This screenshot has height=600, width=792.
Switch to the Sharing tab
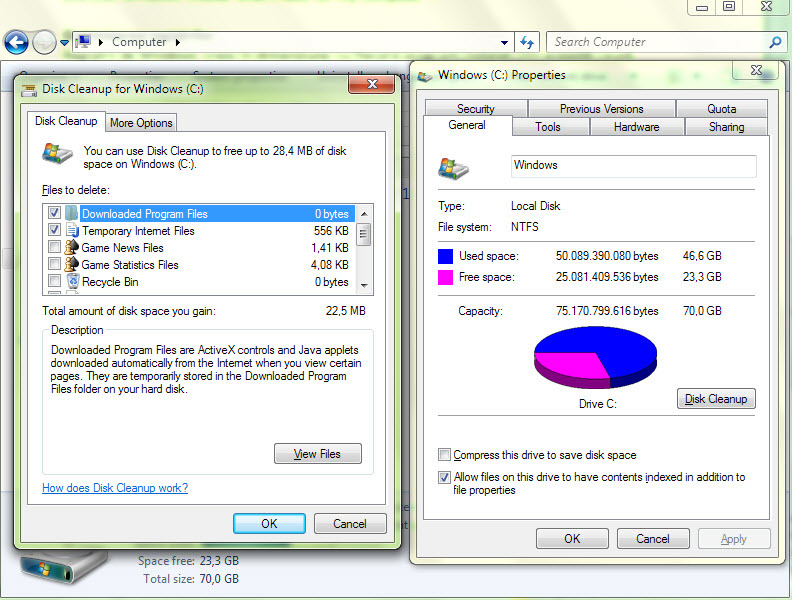726,127
